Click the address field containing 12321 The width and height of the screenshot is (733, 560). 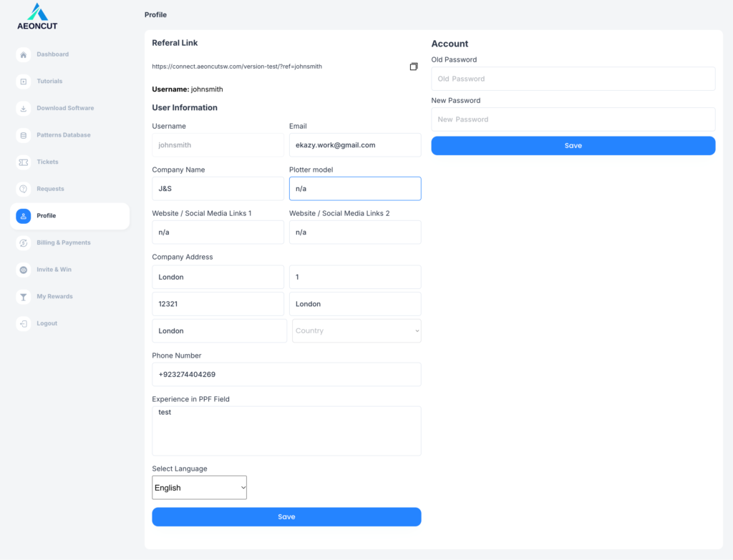pos(218,304)
